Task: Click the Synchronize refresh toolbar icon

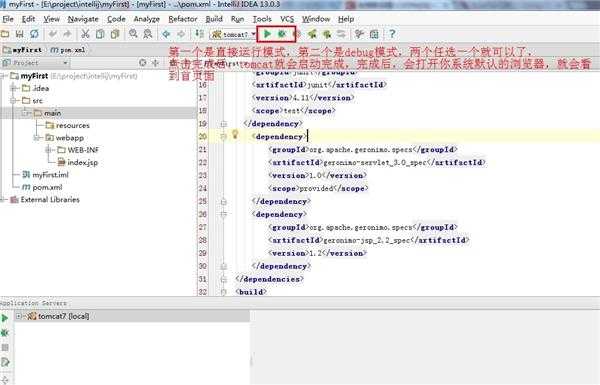Action: [34, 34]
